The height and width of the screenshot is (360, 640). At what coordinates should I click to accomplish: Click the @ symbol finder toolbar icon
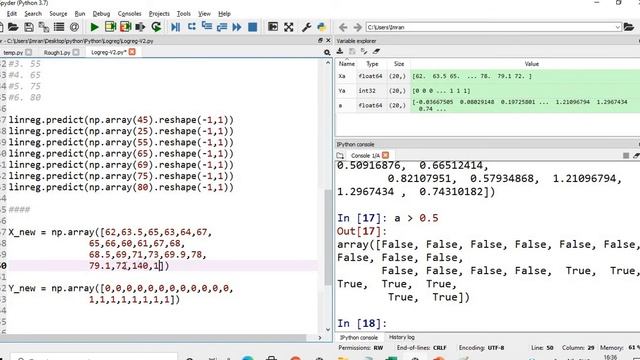[74, 27]
